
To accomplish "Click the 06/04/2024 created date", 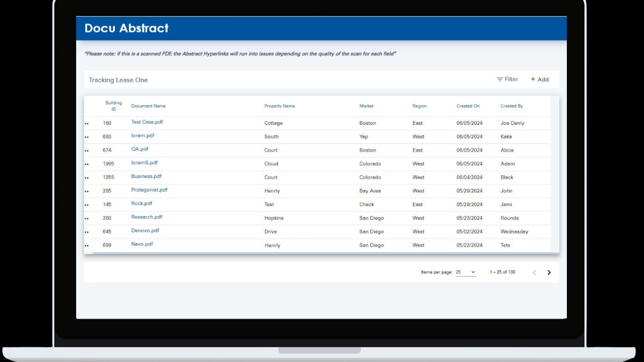I will pyautogui.click(x=469, y=177).
